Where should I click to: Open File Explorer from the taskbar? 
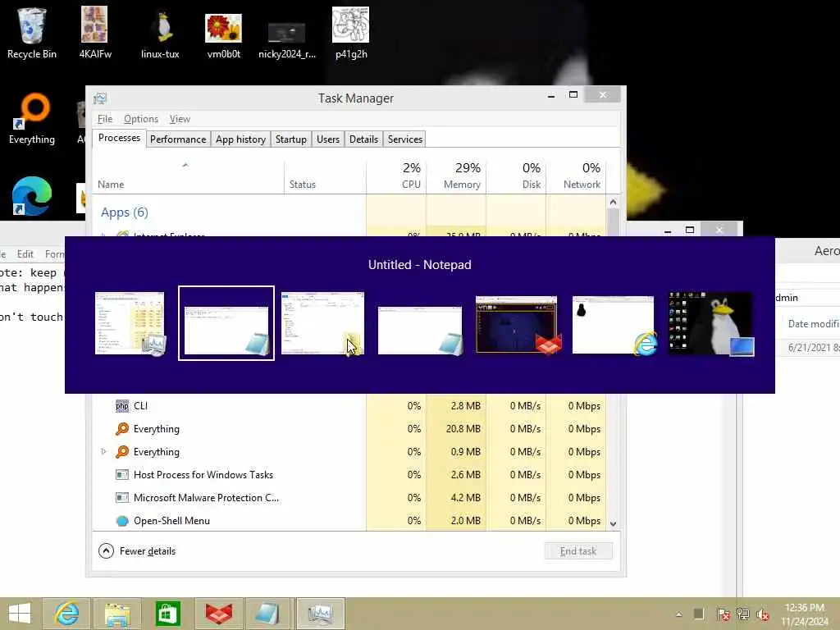(x=117, y=614)
